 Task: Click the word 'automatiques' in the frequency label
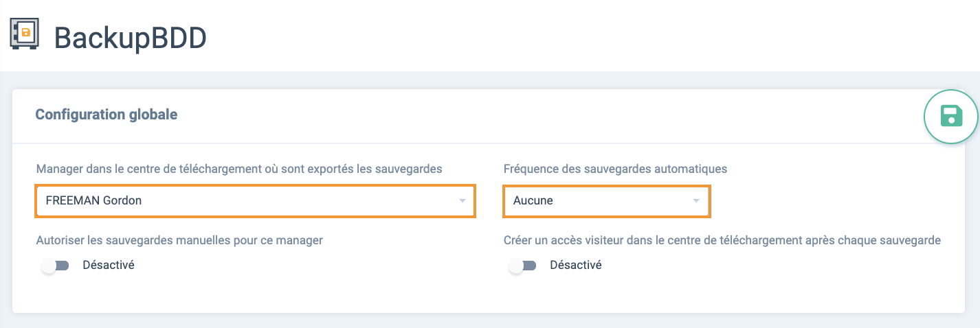(x=692, y=168)
